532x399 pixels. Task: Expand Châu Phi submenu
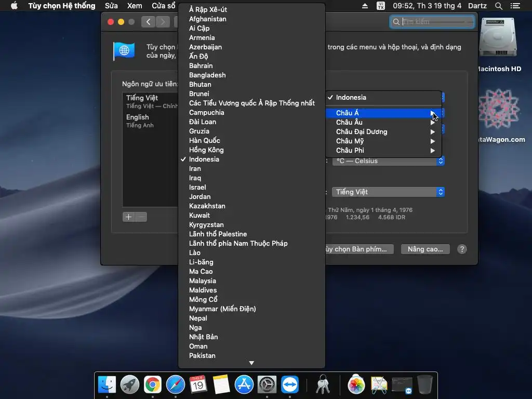(383, 150)
